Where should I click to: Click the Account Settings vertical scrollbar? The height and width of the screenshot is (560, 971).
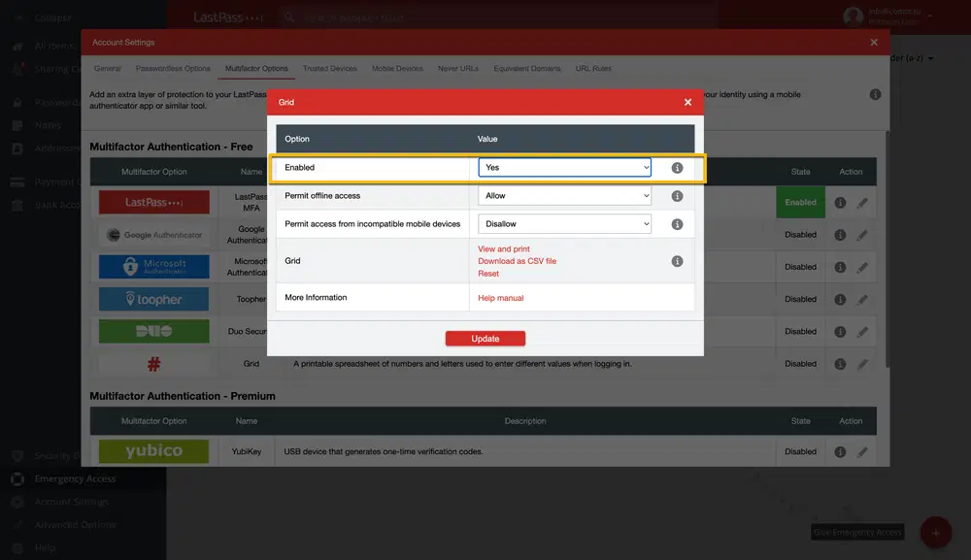pos(887,247)
